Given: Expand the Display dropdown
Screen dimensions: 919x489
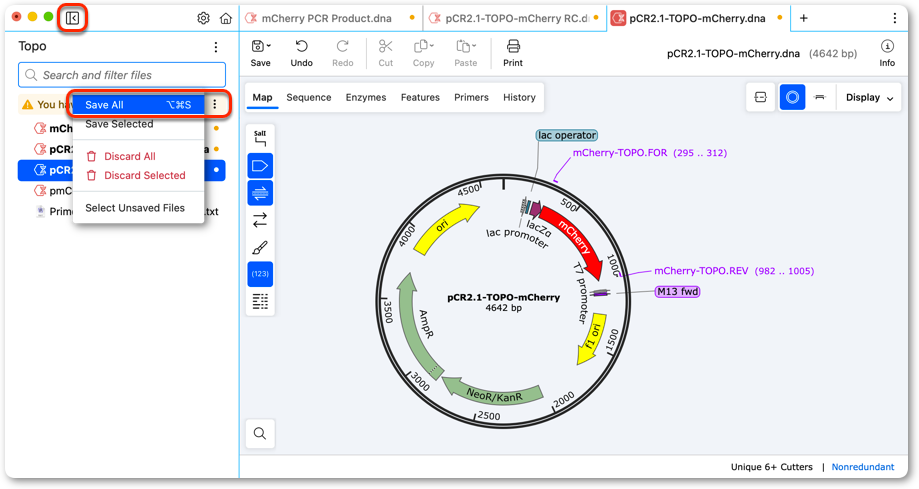Looking at the screenshot, I should 869,97.
